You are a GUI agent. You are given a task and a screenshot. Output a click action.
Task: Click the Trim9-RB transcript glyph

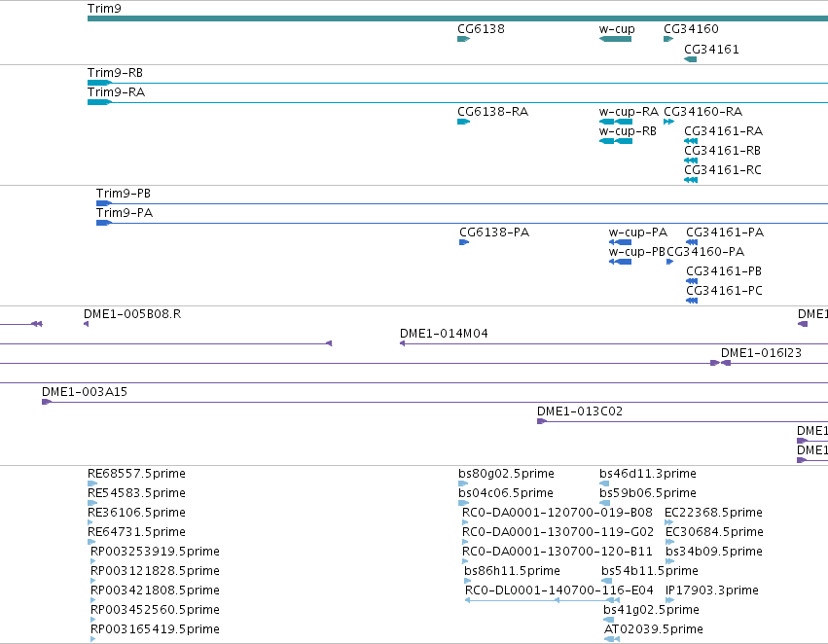458,83
